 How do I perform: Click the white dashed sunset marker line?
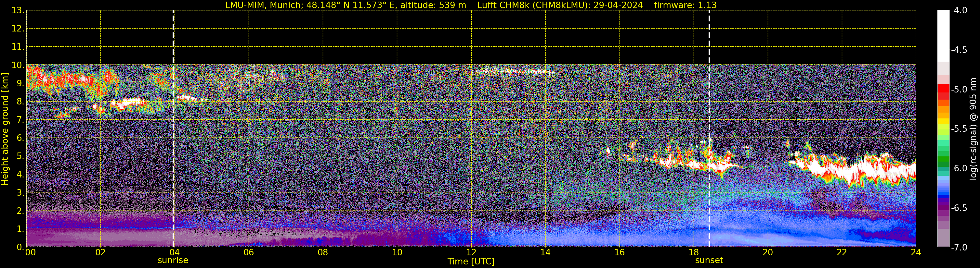(709, 129)
